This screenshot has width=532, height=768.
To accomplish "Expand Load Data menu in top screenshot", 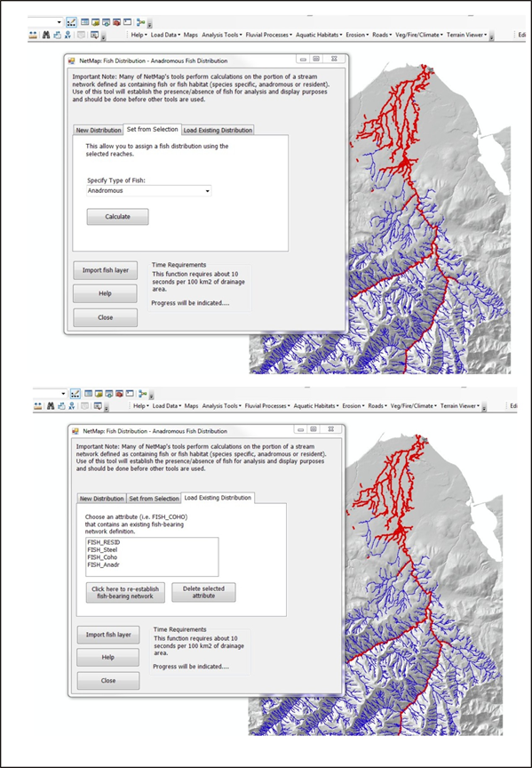I will [x=165, y=35].
